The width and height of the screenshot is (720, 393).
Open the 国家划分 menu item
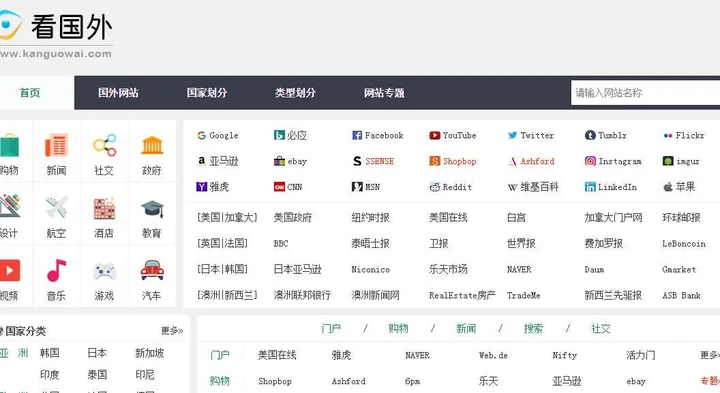207,93
